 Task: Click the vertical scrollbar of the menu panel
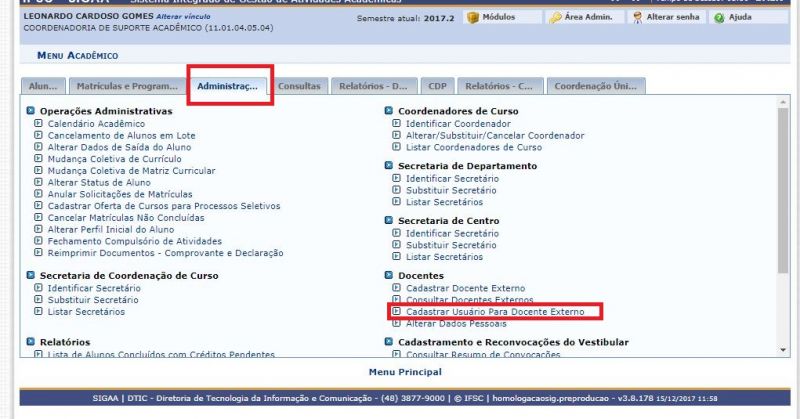[x=782, y=200]
